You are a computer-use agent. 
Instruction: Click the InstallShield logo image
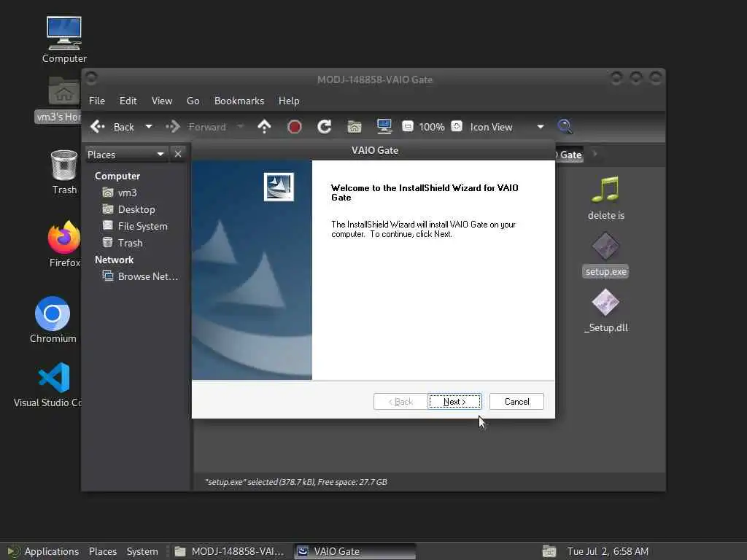click(279, 187)
